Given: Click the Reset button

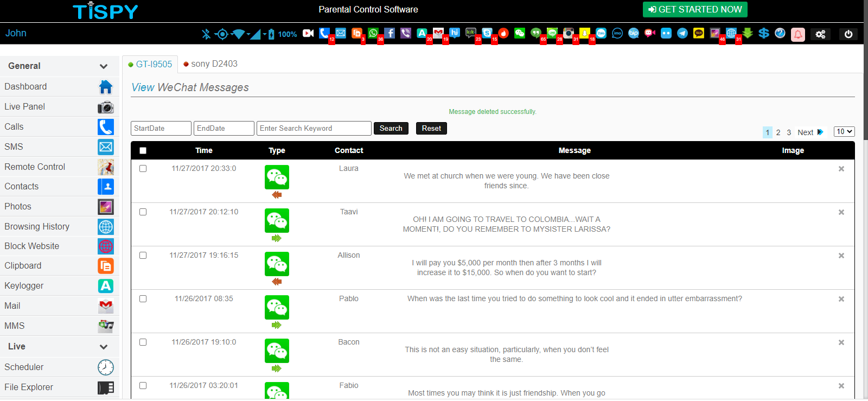Looking at the screenshot, I should pos(431,128).
